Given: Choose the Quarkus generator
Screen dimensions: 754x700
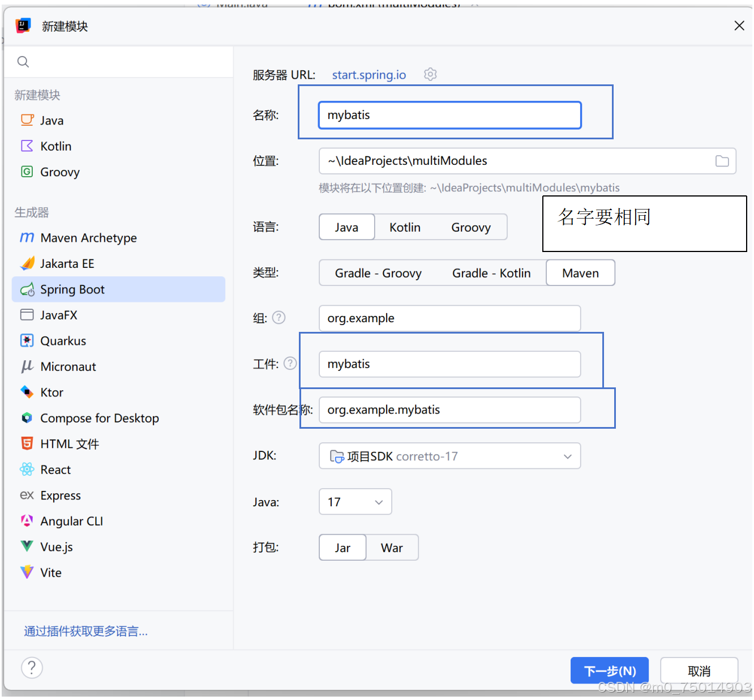Looking at the screenshot, I should click(x=63, y=340).
